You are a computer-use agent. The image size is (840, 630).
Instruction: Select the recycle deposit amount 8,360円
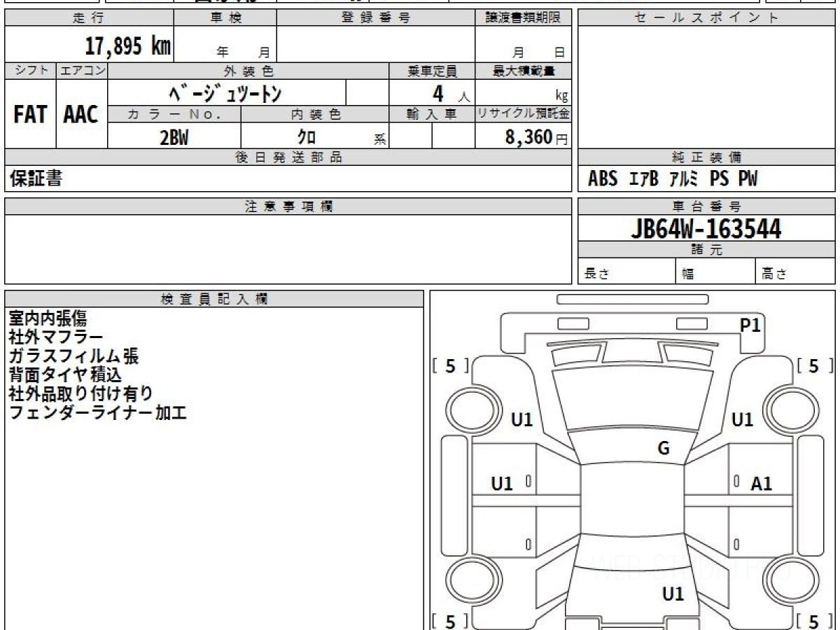(536, 137)
